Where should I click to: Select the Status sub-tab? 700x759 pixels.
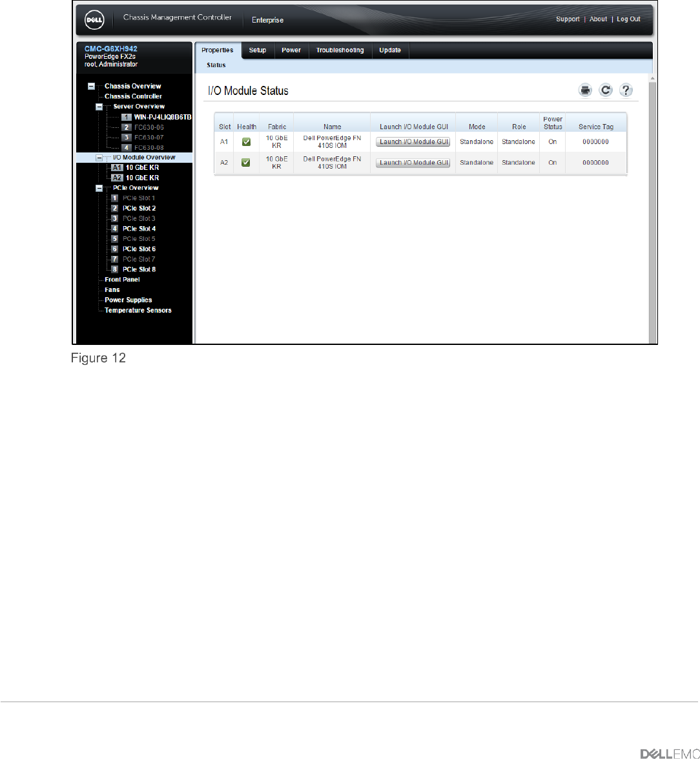coord(216,65)
